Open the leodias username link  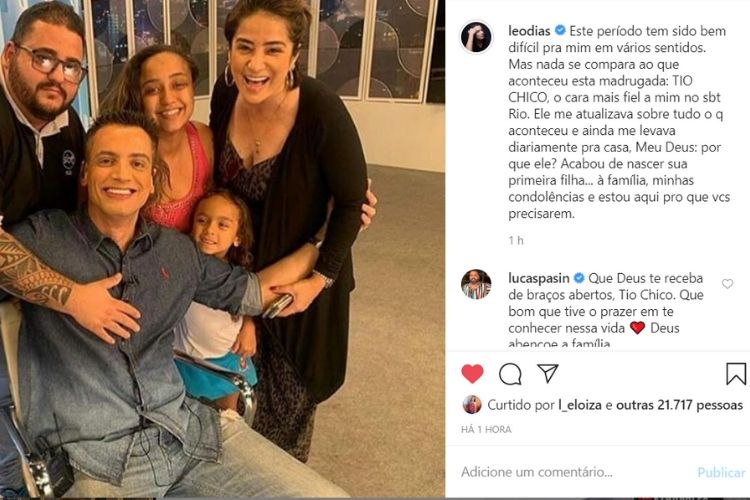point(529,31)
